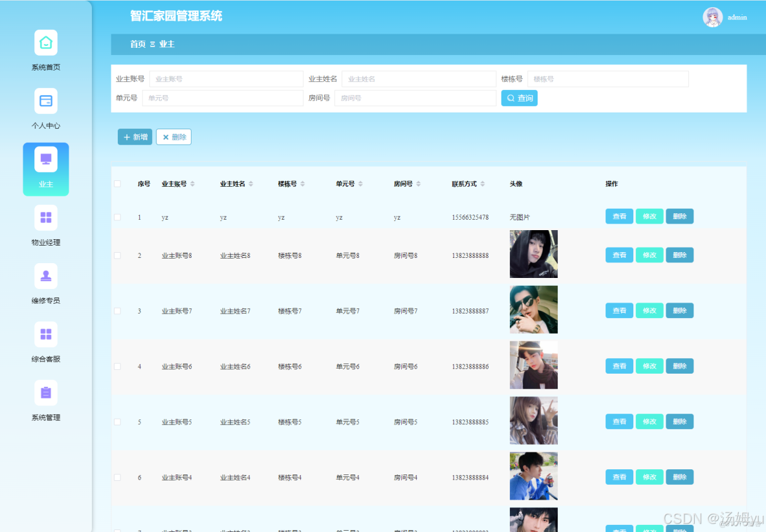Viewport: 766px width, 532px height.
Task: Open 综合客服 via its sidebar icon
Action: tap(45, 334)
